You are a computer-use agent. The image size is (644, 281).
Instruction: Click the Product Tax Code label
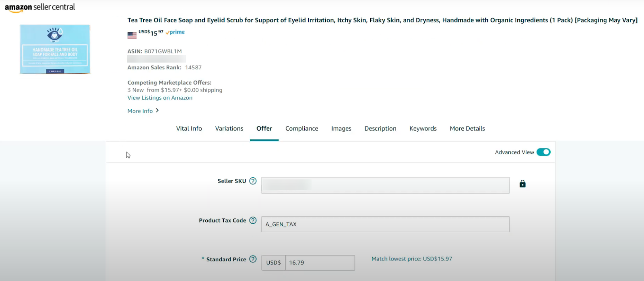click(x=223, y=221)
